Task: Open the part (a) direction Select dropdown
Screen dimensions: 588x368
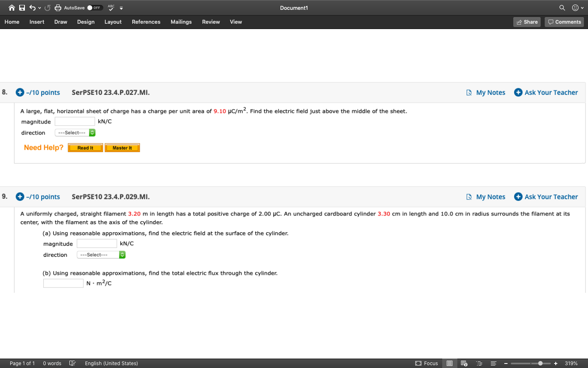Action: pyautogui.click(x=101, y=255)
